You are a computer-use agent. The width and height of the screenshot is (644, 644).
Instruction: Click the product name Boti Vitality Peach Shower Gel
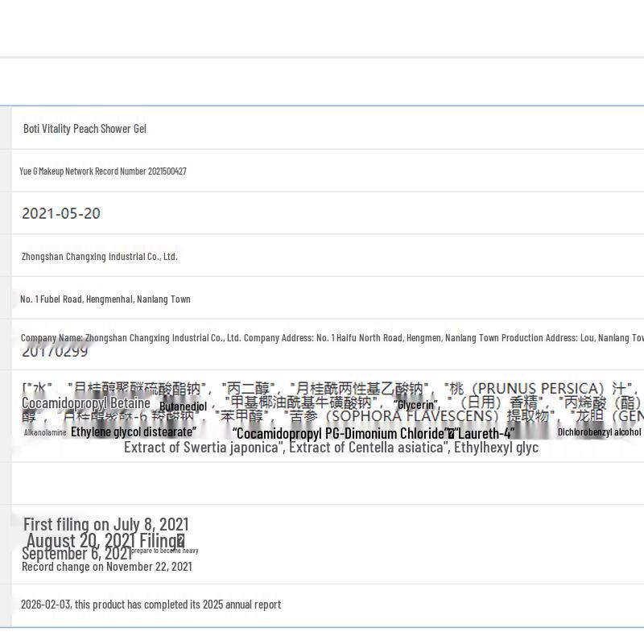[x=85, y=129]
